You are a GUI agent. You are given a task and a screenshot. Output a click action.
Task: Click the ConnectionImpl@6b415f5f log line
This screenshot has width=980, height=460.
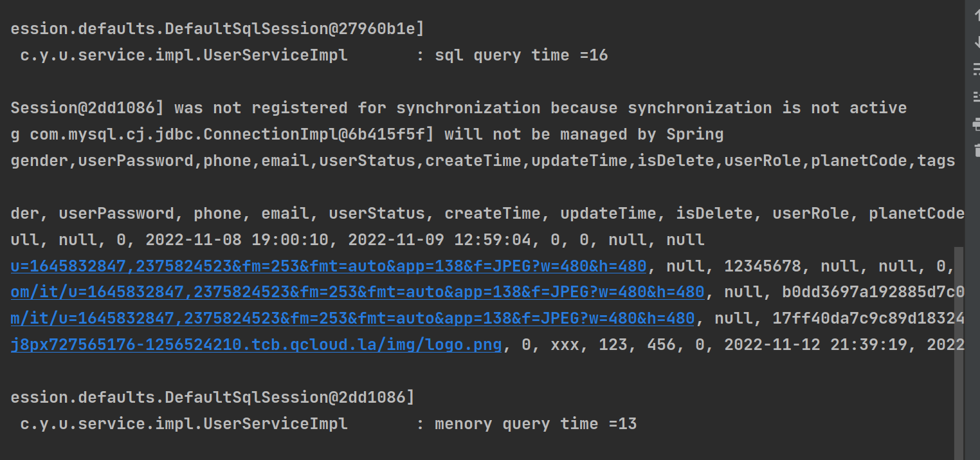pyautogui.click(x=367, y=134)
